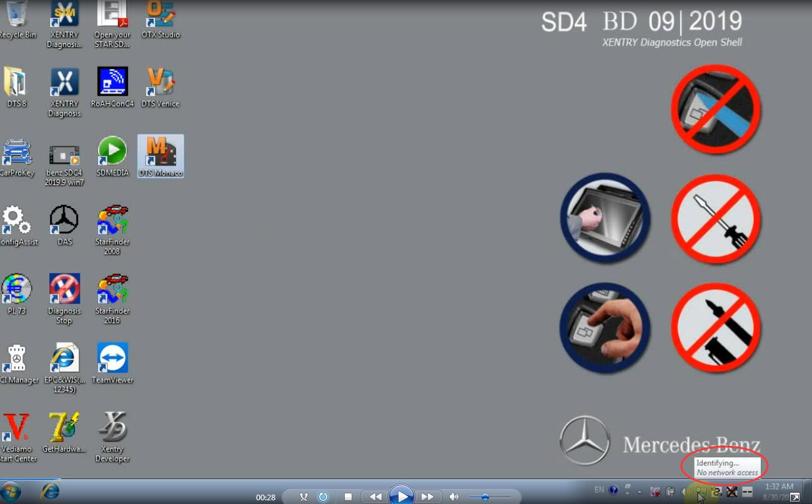
Task: Open the OTX Studio shortcut
Action: (161, 17)
